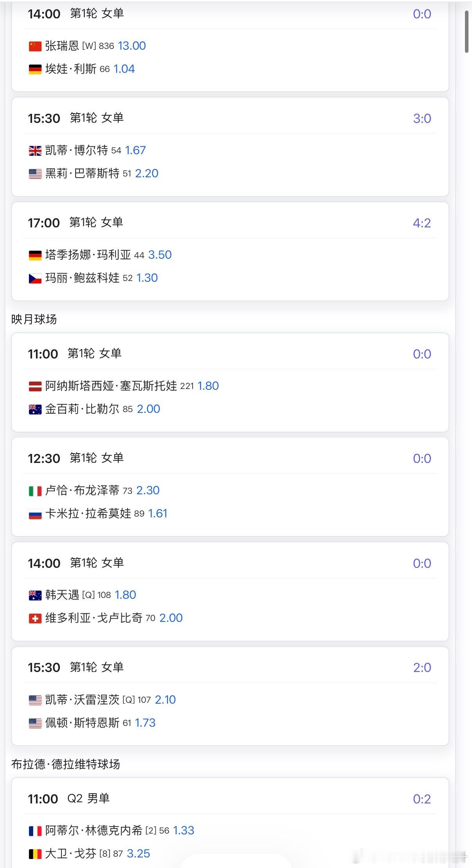Click China flag next to 张瑞恩
Screen dimensions: 472x868
click(x=35, y=46)
